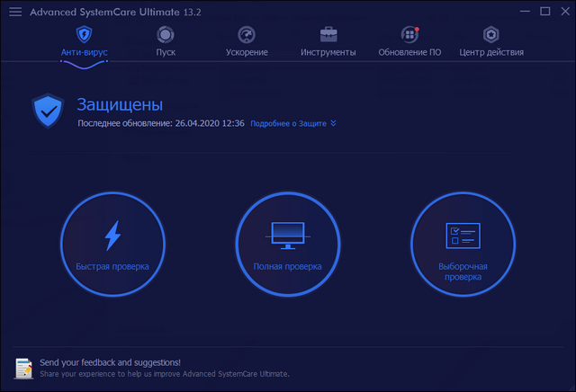
Task: Click the Анти-вирус shield tab icon
Action: tap(84, 35)
